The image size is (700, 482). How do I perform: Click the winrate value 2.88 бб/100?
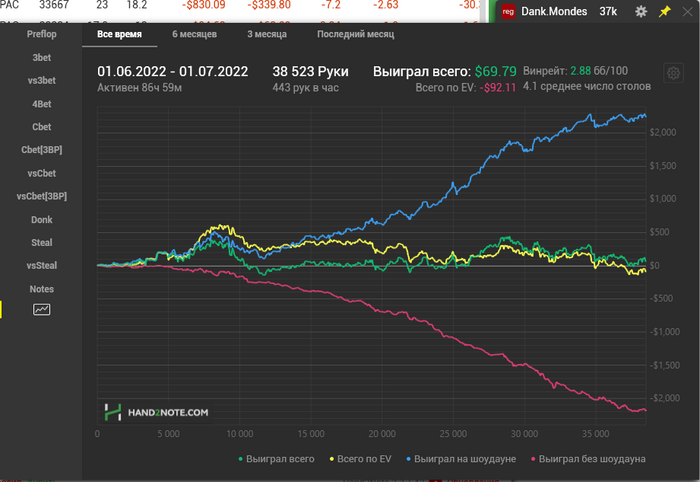coord(599,71)
